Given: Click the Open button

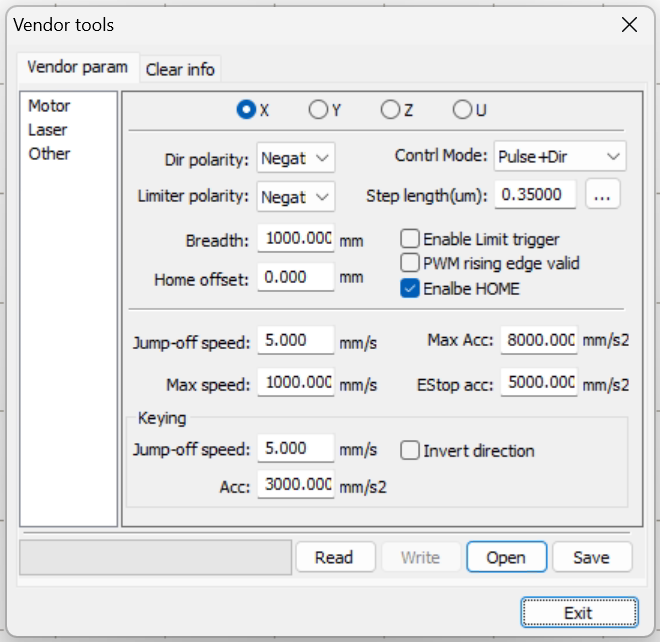Looking at the screenshot, I should [506, 557].
